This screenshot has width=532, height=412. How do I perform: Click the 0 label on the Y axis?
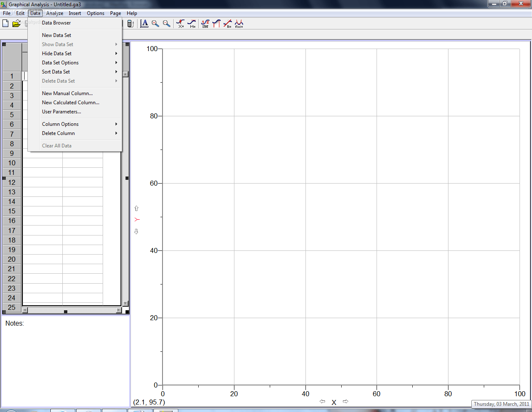point(156,385)
